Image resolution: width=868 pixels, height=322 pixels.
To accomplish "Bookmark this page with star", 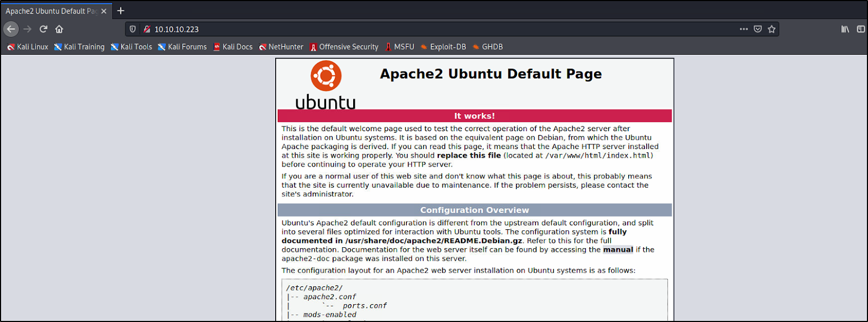I will coord(771,29).
